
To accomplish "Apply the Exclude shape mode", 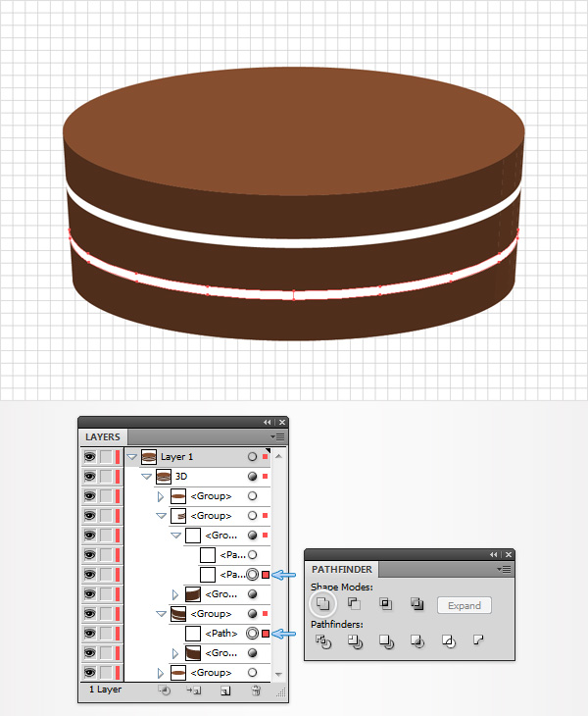I will (416, 603).
